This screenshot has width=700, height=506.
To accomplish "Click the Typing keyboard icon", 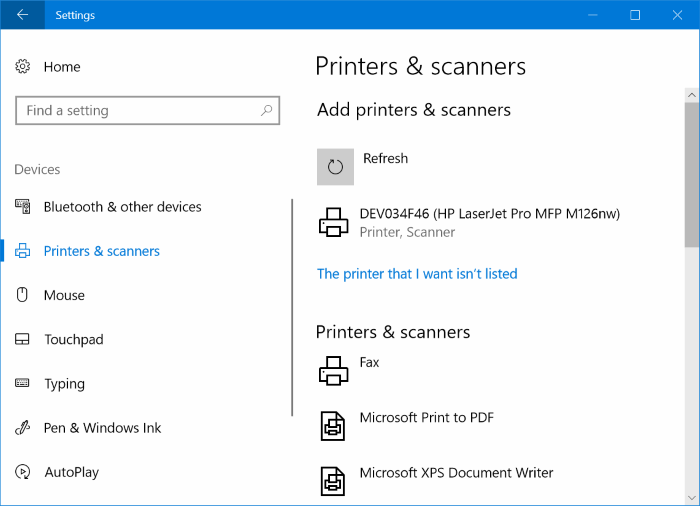I will point(22,383).
